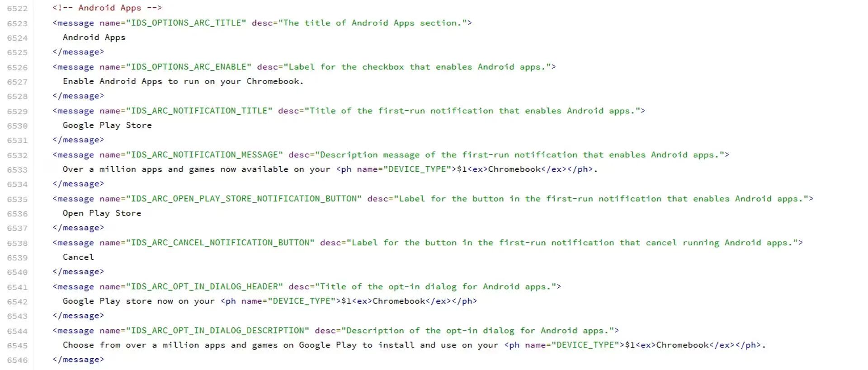The image size is (868, 370).
Task: Click the "Google Play Store" message text
Action: tap(107, 125)
